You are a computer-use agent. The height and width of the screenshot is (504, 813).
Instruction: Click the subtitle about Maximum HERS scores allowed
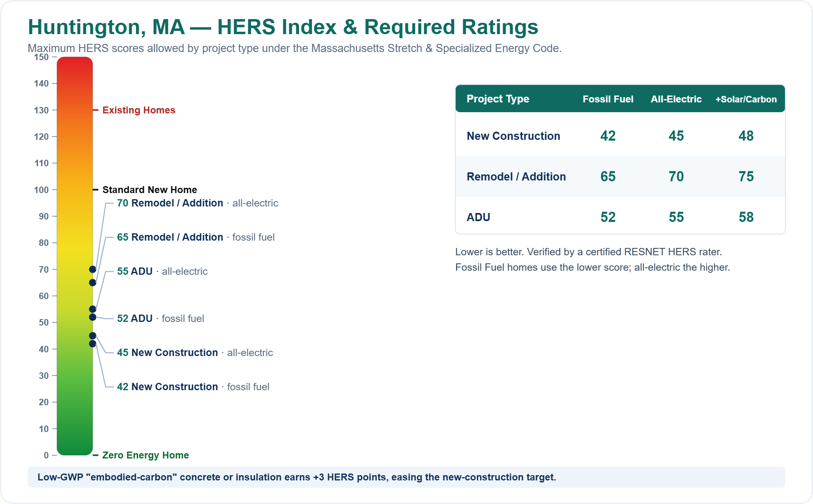pyautogui.click(x=294, y=48)
